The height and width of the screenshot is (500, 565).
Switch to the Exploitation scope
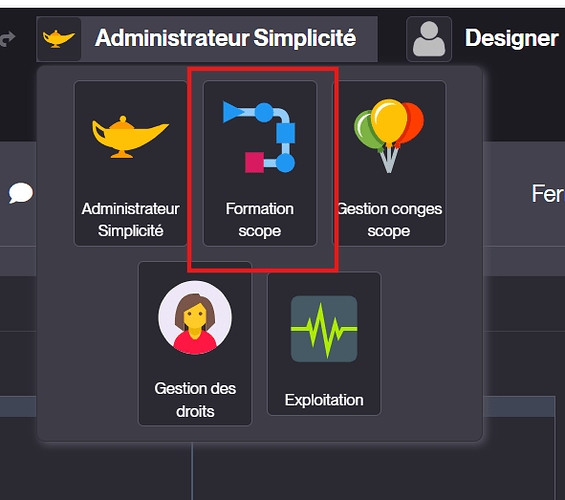pyautogui.click(x=324, y=344)
